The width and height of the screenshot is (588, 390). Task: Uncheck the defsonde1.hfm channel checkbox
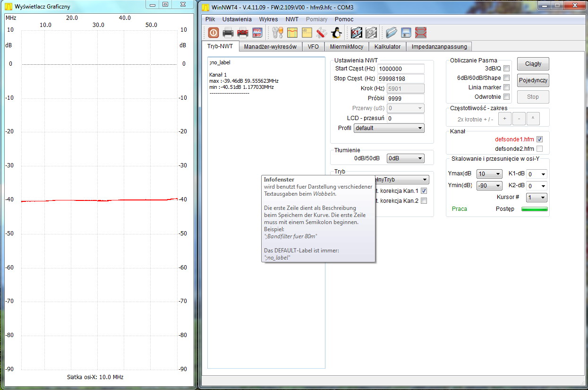[539, 139]
